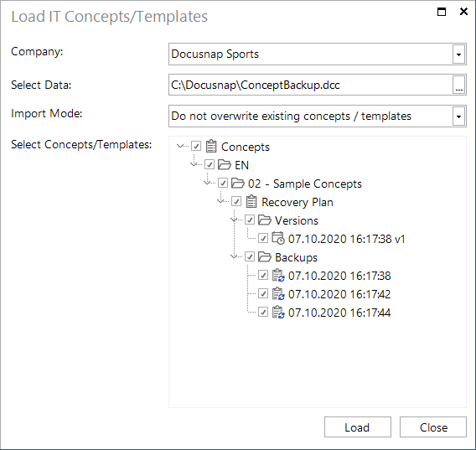Click the 02 - Sample Concepts folder icon
476x450 pixels.
(x=238, y=183)
